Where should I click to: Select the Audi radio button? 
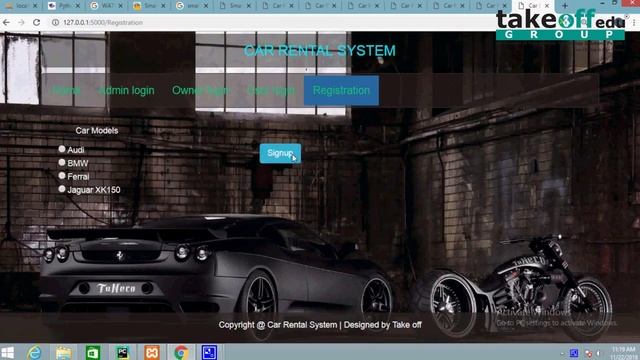[x=62, y=149]
